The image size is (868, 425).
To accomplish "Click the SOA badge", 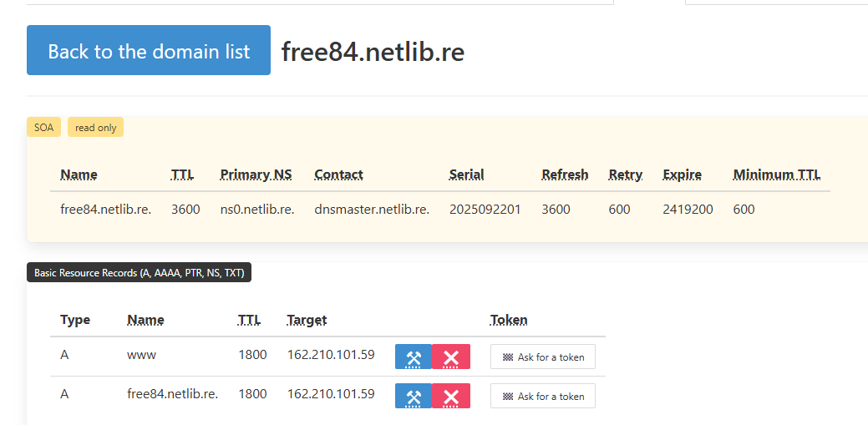I will point(43,128).
